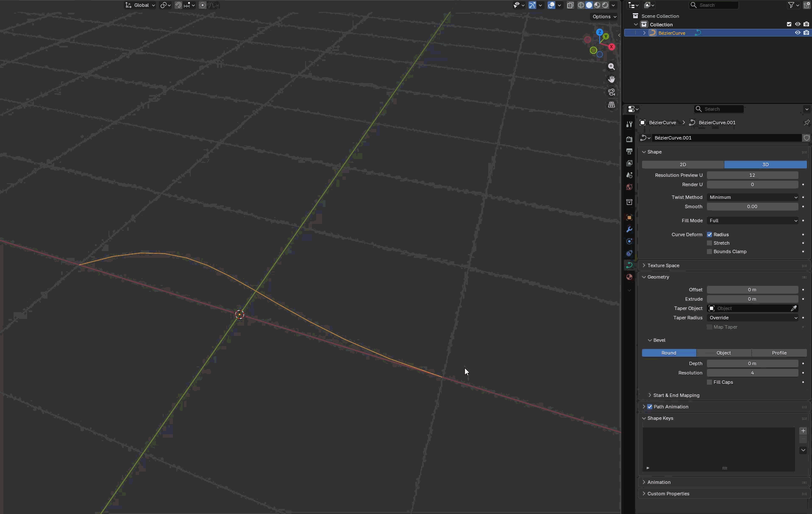Toggle the camera view icon
The height and width of the screenshot is (514, 812).
[612, 92]
